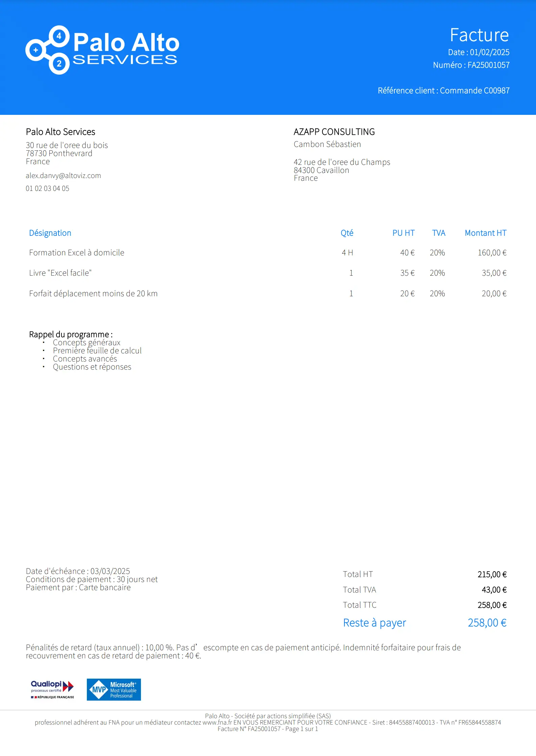
Task: Click the phone number 01 02 03 04 05
Action: [x=47, y=188]
